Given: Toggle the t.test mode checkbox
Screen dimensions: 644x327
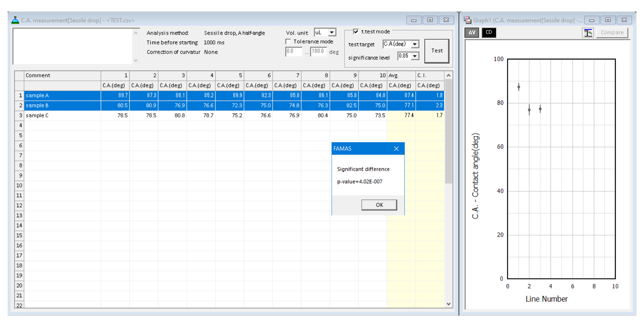Looking at the screenshot, I should pyautogui.click(x=356, y=32).
